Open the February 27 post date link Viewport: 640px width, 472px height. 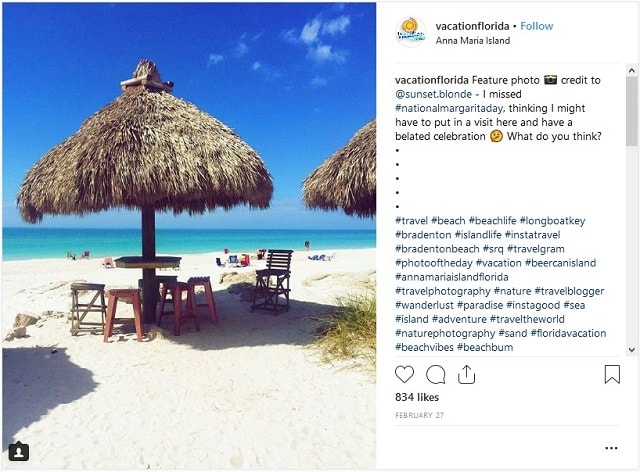[x=419, y=415]
